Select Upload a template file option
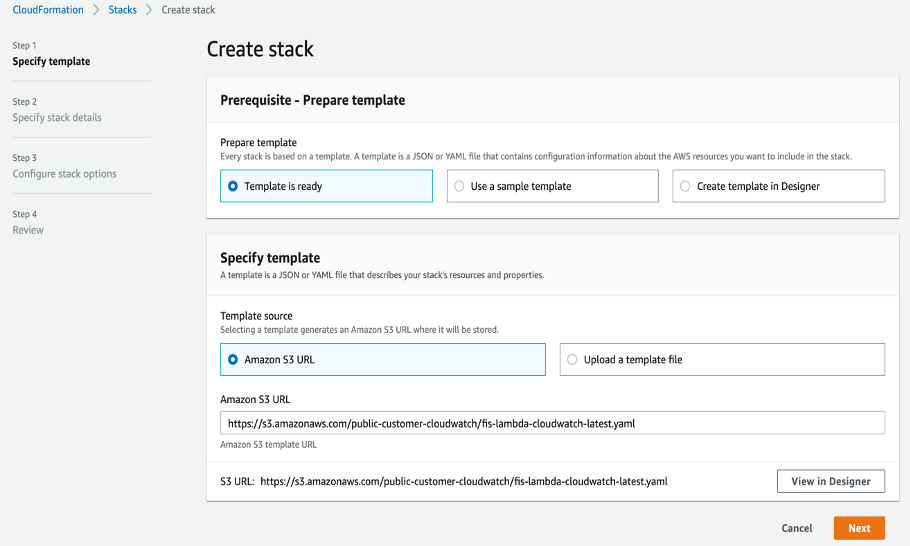The width and height of the screenshot is (910, 546). 722,360
